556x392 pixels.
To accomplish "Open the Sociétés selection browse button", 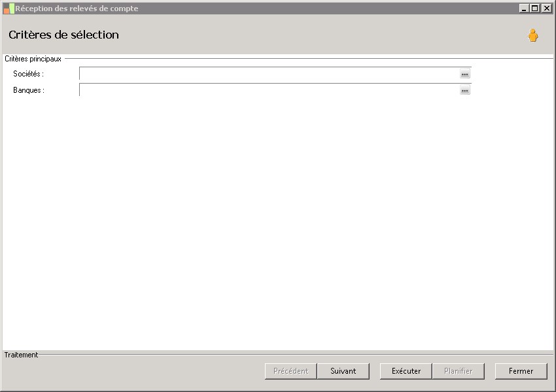I will (x=465, y=74).
